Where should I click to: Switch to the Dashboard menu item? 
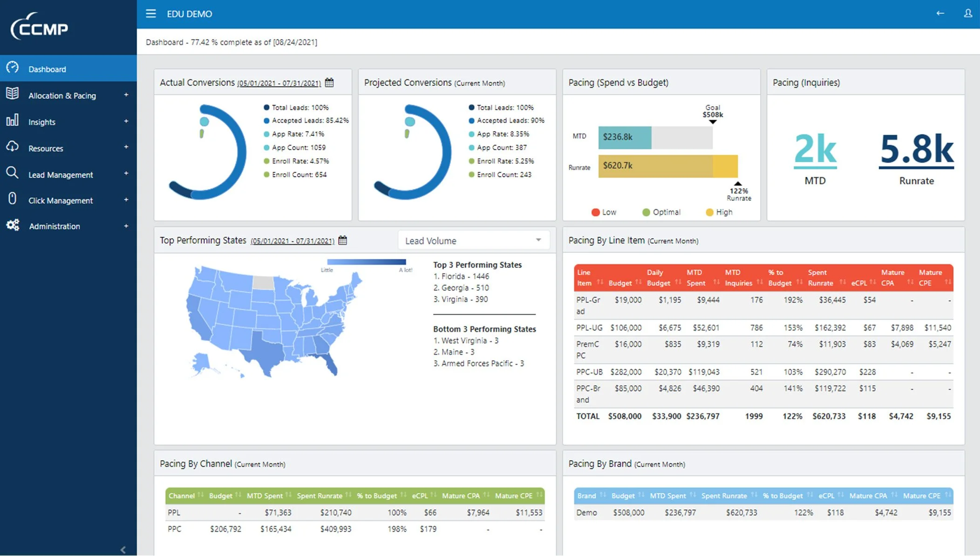point(47,68)
